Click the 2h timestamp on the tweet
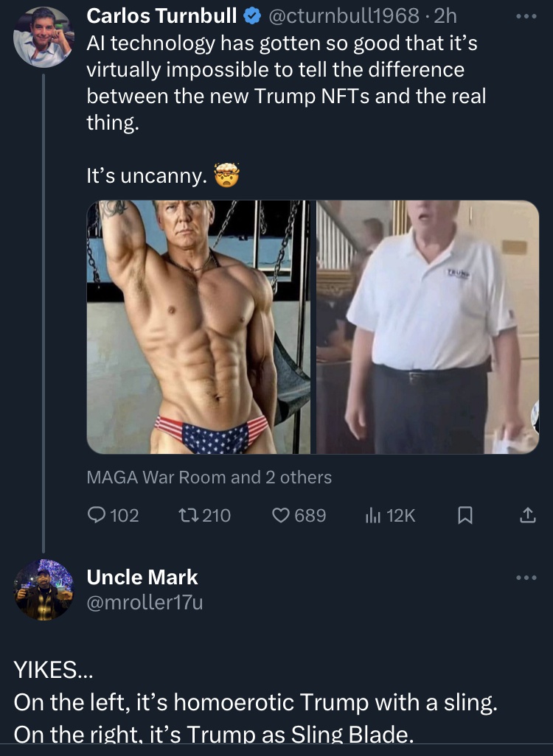This screenshot has width=553, height=756. coord(445,15)
